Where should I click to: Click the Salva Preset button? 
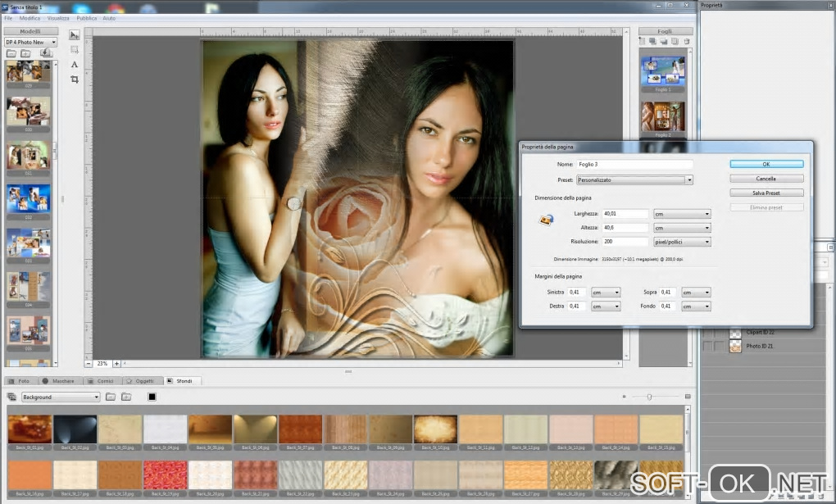coord(766,193)
